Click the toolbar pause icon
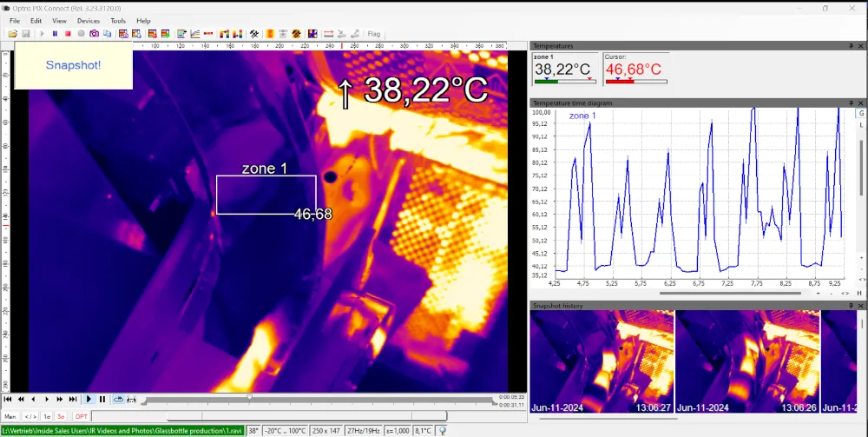The height and width of the screenshot is (437, 868). coord(56,34)
